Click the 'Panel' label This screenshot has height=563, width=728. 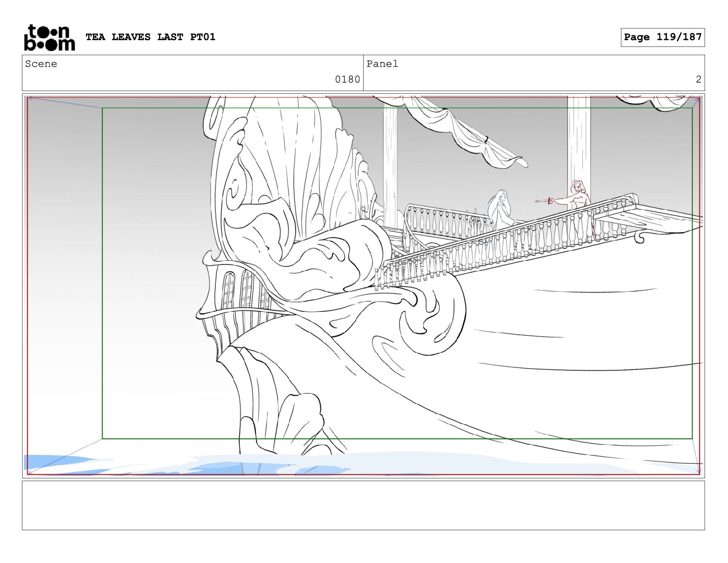[x=382, y=64]
